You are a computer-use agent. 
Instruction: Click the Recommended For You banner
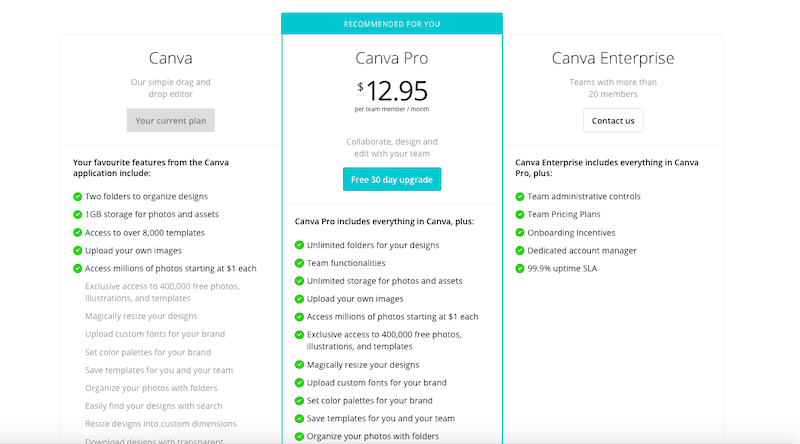pos(392,24)
